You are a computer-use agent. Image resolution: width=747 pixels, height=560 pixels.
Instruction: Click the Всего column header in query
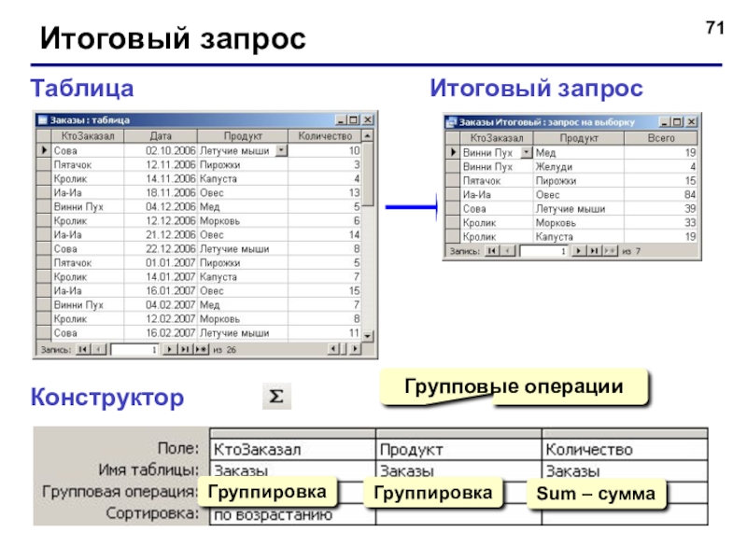pyautogui.click(x=661, y=138)
